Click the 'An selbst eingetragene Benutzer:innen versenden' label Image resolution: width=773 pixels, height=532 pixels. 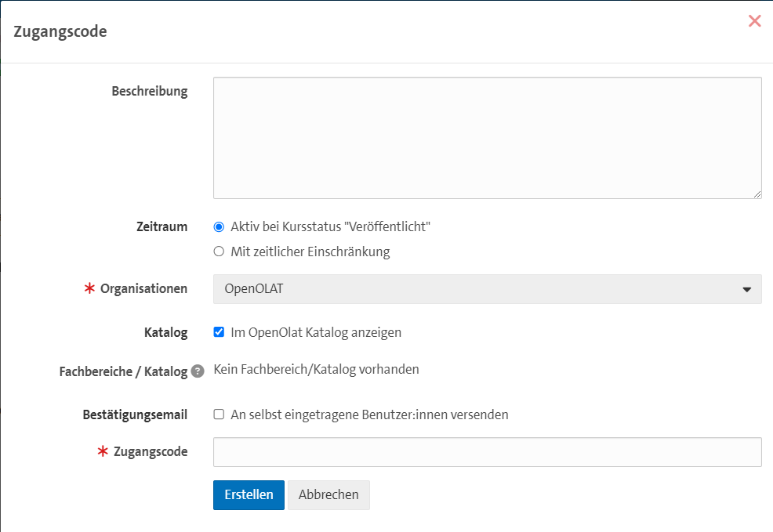369,414
